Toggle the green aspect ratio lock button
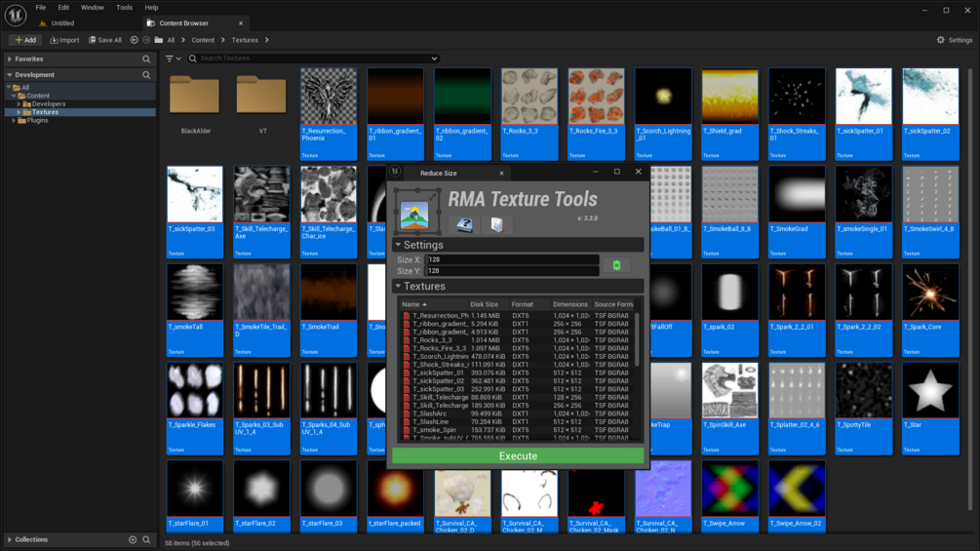Viewport: 980px width, 551px height. point(617,265)
